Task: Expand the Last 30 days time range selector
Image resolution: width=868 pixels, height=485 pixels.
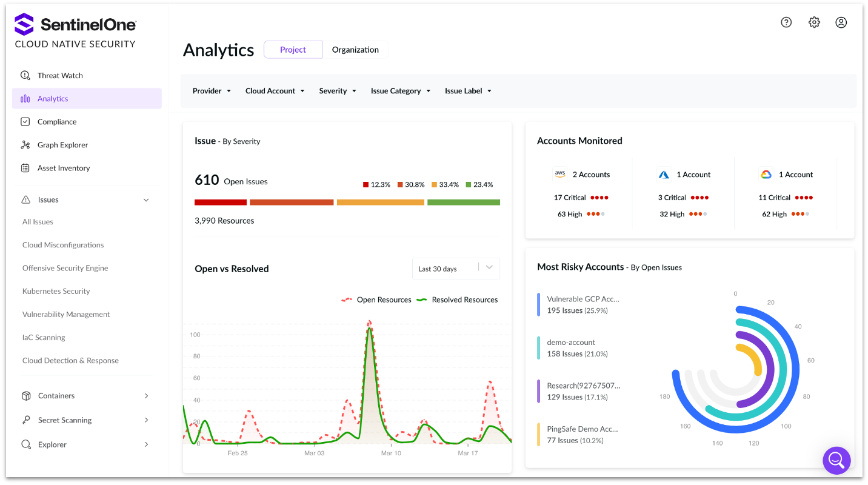Action: point(455,269)
